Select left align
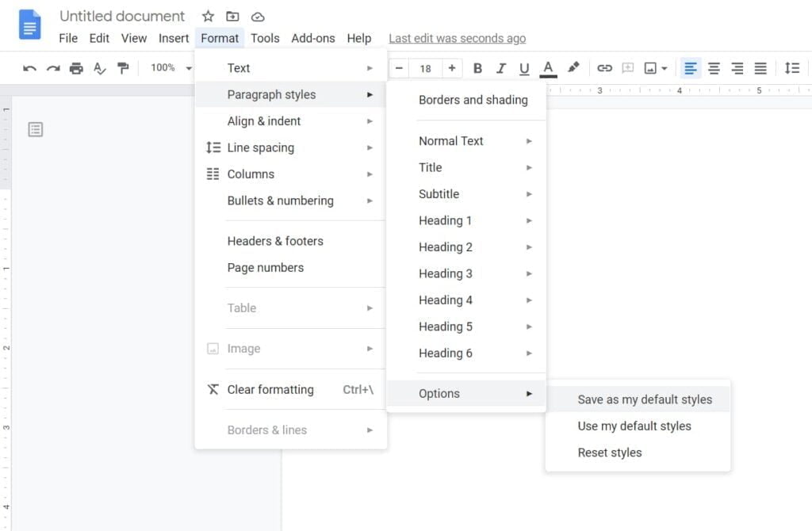The height and width of the screenshot is (531, 812). coord(691,68)
